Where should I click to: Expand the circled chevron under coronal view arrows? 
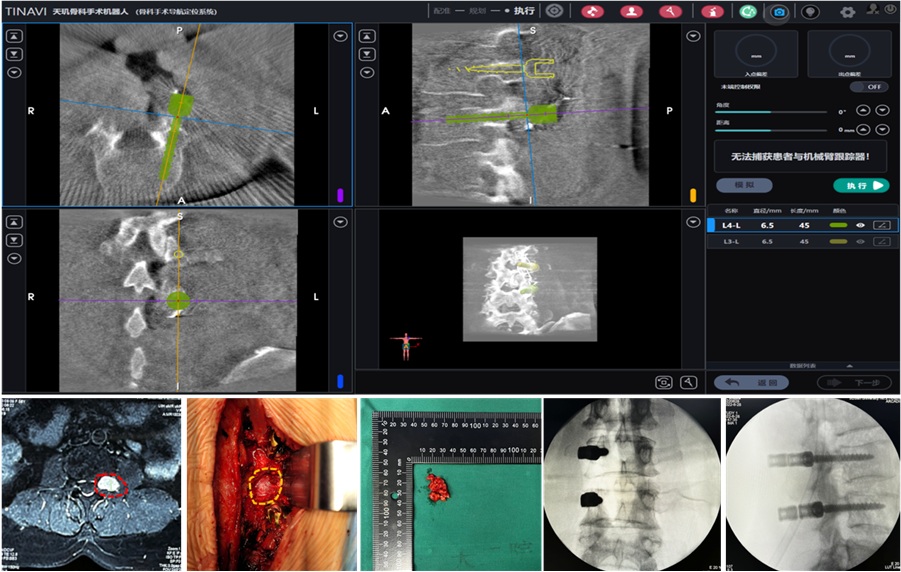coord(14,258)
